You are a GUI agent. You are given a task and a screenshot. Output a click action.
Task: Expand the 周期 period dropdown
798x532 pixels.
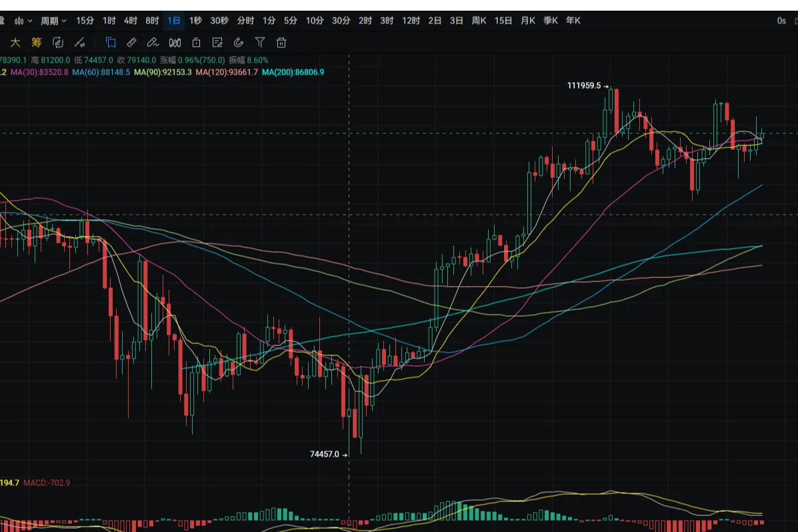pyautogui.click(x=53, y=21)
